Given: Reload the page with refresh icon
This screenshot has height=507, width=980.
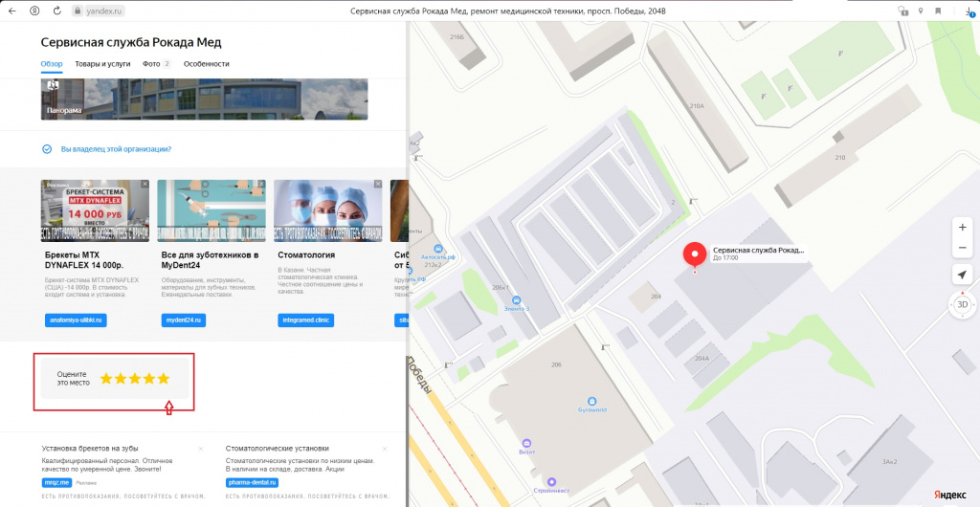Looking at the screenshot, I should click(x=56, y=11).
